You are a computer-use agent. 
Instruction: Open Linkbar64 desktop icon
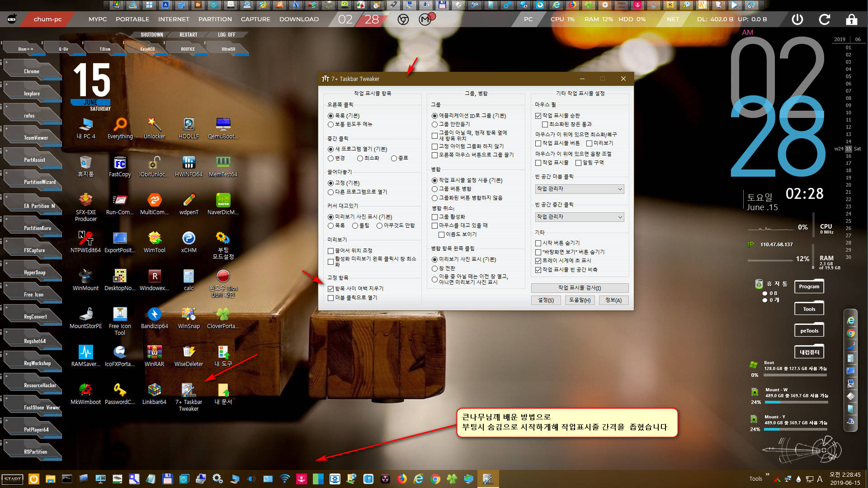pyautogui.click(x=154, y=394)
